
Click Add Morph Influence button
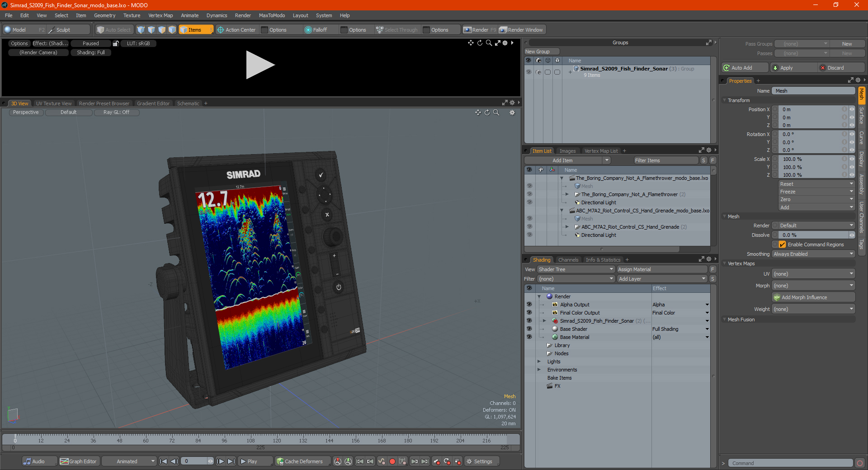point(813,297)
